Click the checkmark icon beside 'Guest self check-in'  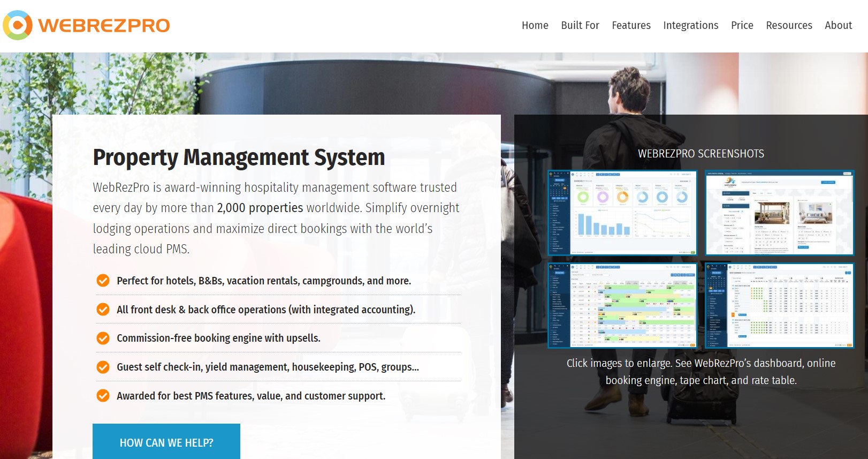pyautogui.click(x=103, y=367)
